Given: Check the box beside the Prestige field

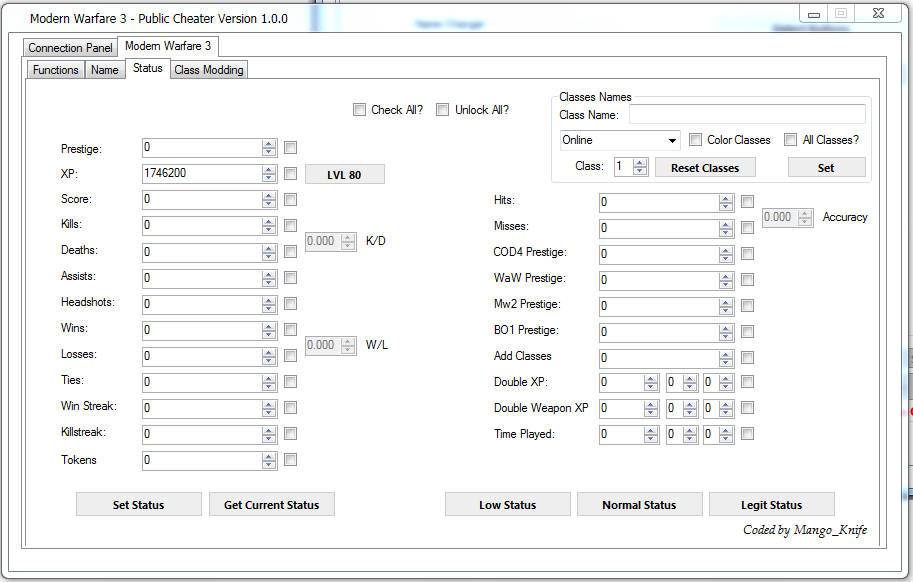Looking at the screenshot, I should 291,148.
